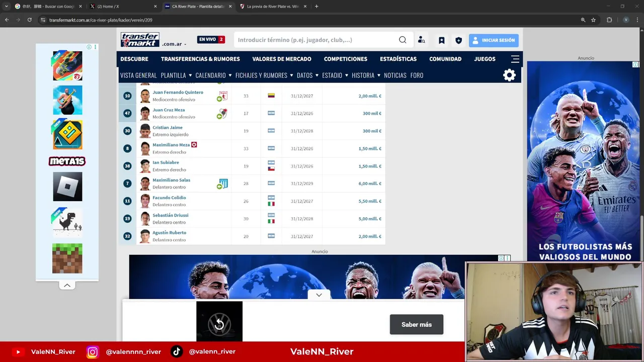Screen dimensions: 644x362
Task: Click the Chrome dino game icon
Action: tap(67, 222)
